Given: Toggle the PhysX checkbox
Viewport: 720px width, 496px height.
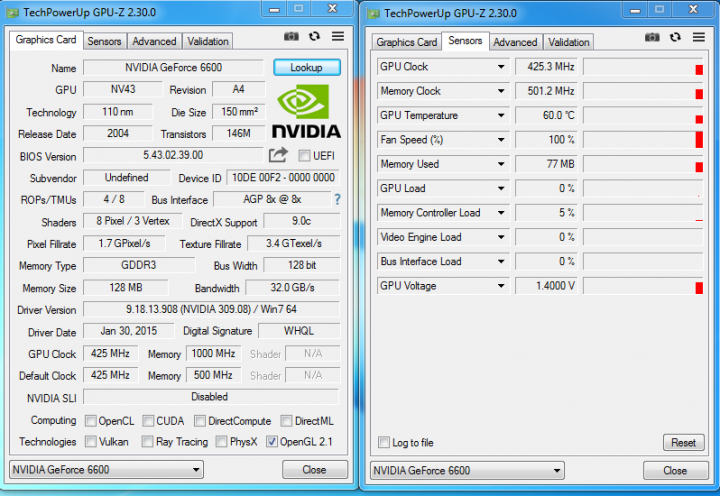Looking at the screenshot, I should [x=221, y=441].
